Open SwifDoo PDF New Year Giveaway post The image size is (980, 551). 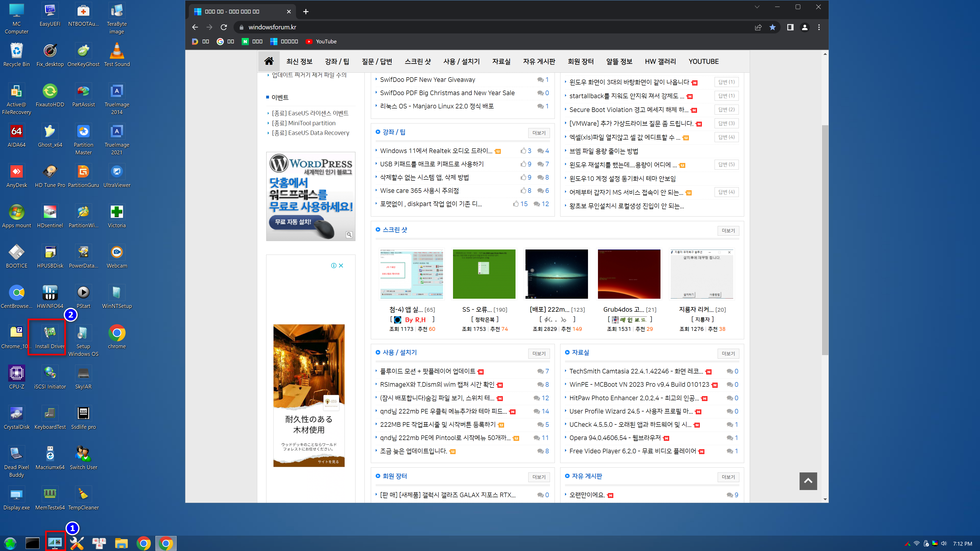[x=427, y=80]
